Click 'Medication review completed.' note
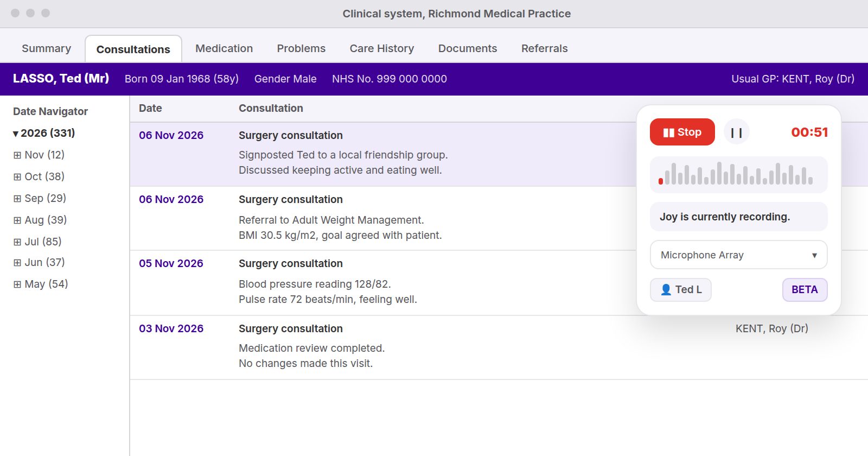The height and width of the screenshot is (456, 868). pyautogui.click(x=311, y=348)
